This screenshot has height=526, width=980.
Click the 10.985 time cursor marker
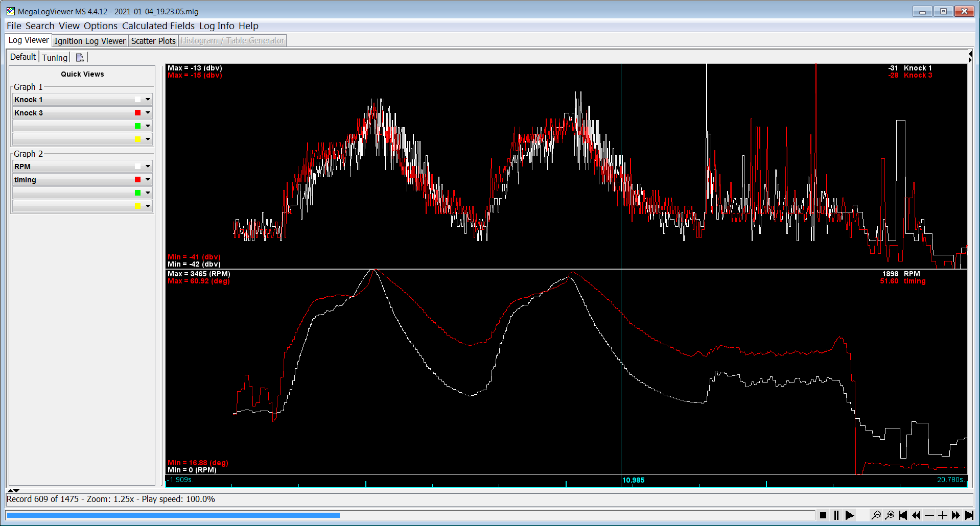coord(633,481)
